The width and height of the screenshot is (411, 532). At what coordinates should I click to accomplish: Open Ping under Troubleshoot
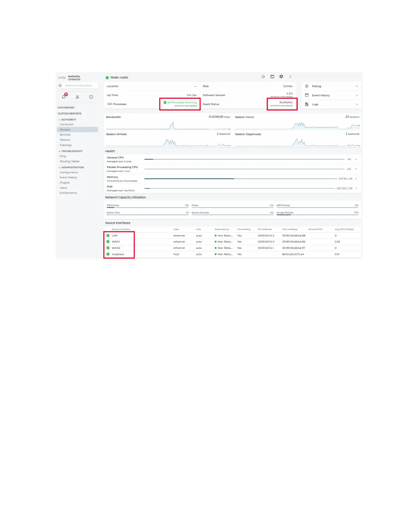[x=62, y=156]
